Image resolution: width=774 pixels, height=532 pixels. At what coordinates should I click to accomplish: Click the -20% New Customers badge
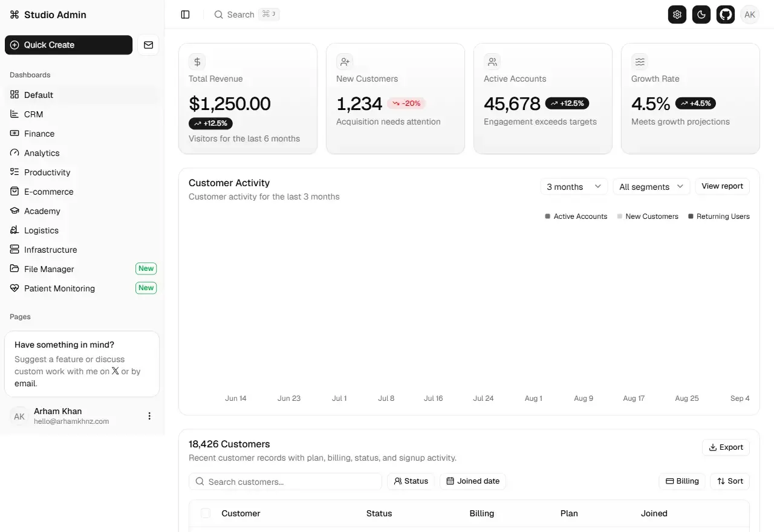tap(406, 103)
